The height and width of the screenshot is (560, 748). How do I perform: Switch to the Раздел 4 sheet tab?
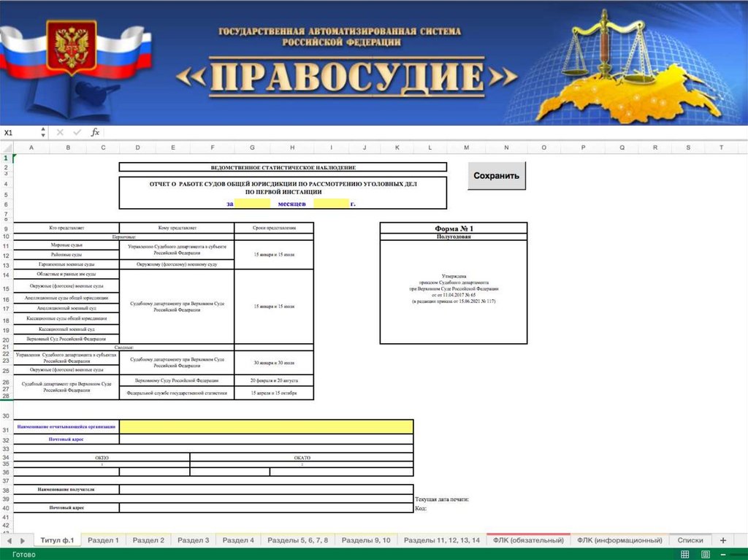[x=238, y=540]
